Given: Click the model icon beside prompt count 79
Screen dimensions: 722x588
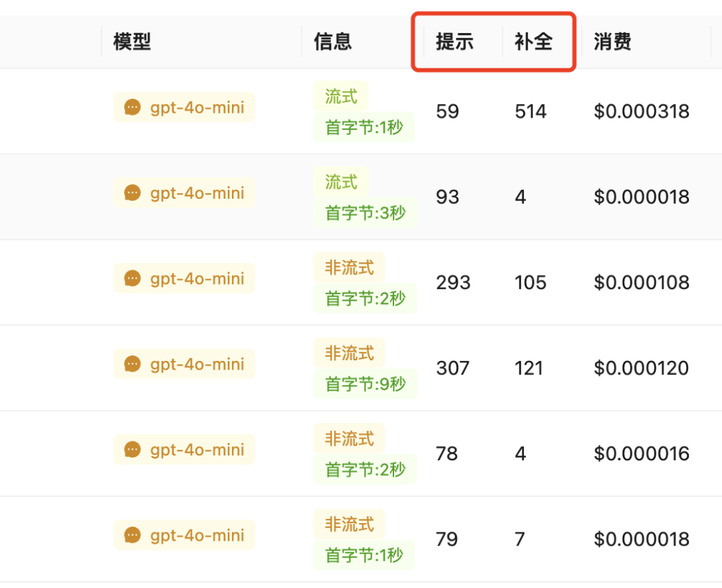Looking at the screenshot, I should click(x=132, y=535).
